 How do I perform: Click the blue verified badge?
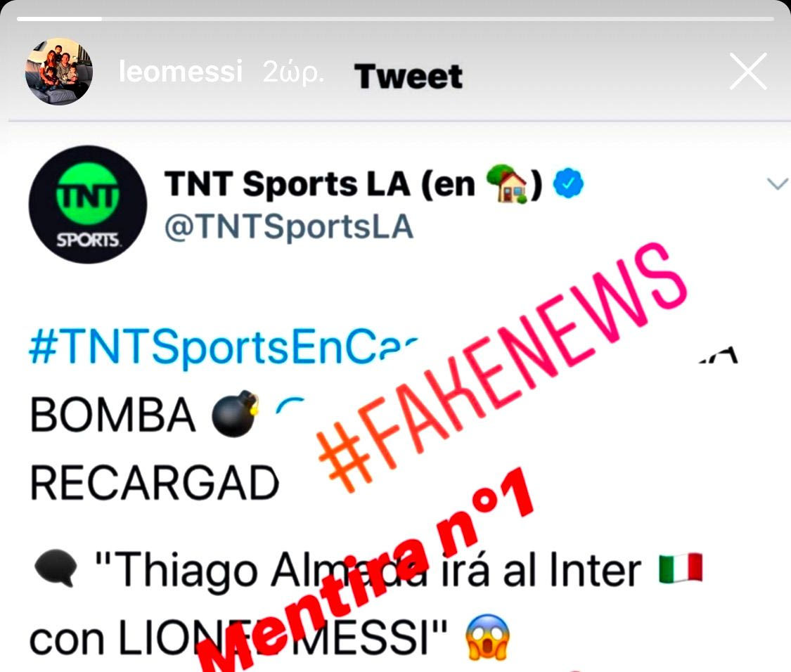pyautogui.click(x=568, y=183)
